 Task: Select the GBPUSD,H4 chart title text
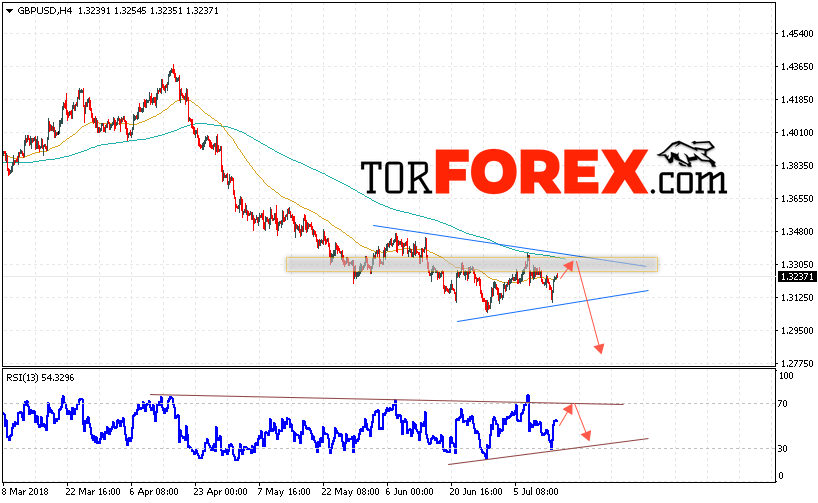click(x=45, y=11)
